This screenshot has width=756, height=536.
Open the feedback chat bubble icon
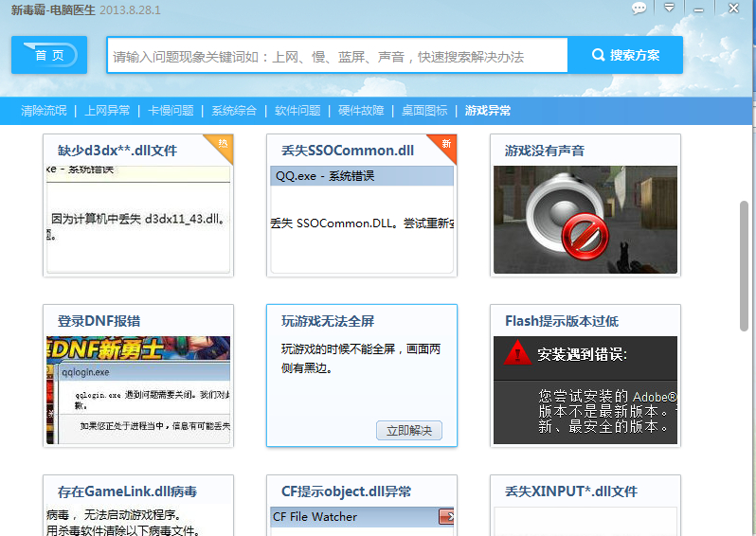coord(639,9)
